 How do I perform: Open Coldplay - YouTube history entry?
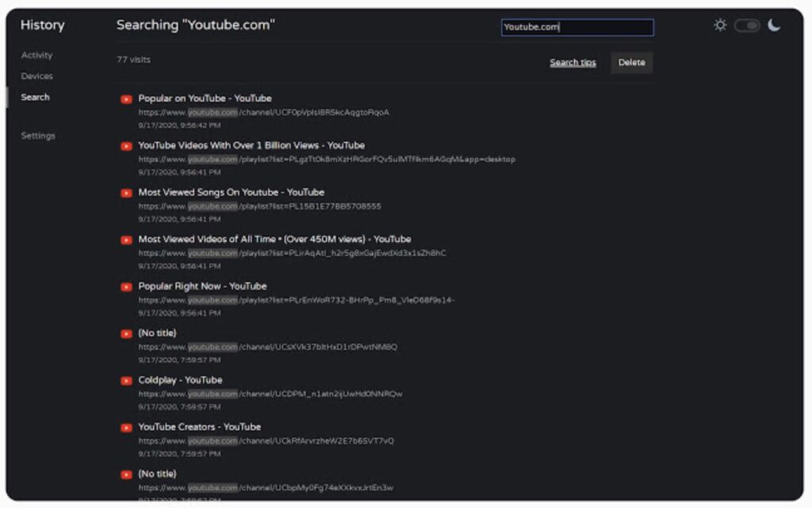[180, 379]
